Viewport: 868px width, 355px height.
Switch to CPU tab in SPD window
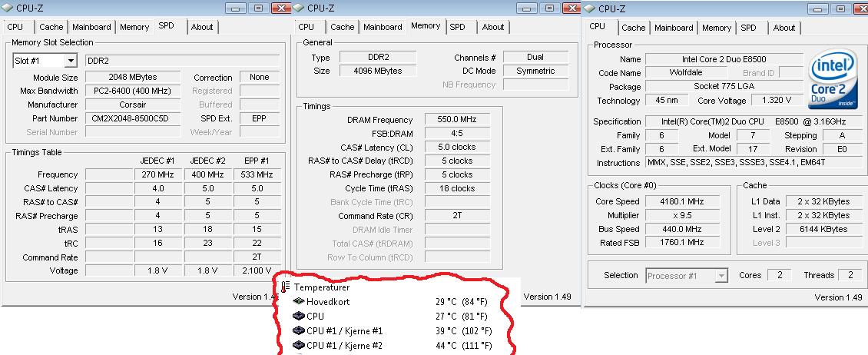coord(15,27)
